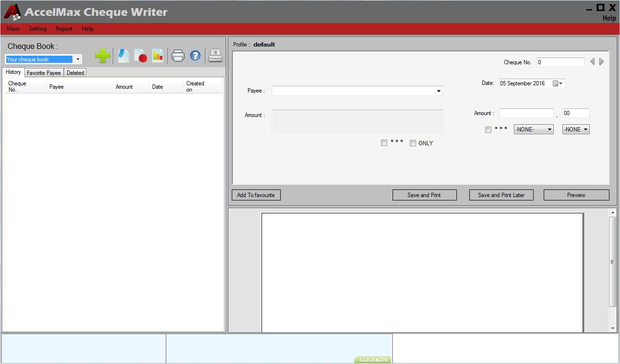The image size is (620, 364).
Task: Select the edit cheque book icon
Action: click(x=123, y=55)
